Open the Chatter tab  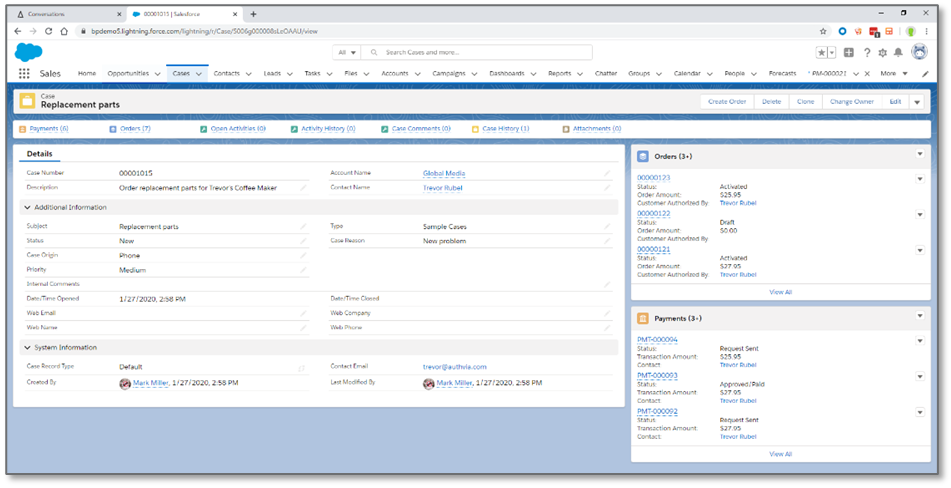point(605,73)
